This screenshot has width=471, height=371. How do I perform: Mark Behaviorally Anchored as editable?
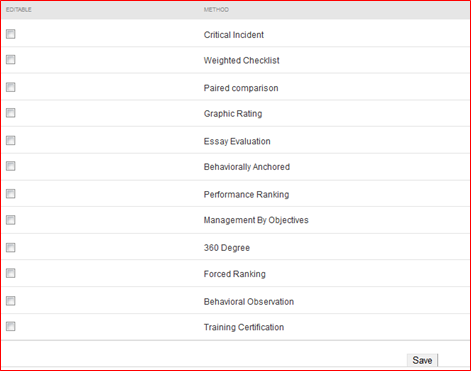pyautogui.click(x=11, y=166)
